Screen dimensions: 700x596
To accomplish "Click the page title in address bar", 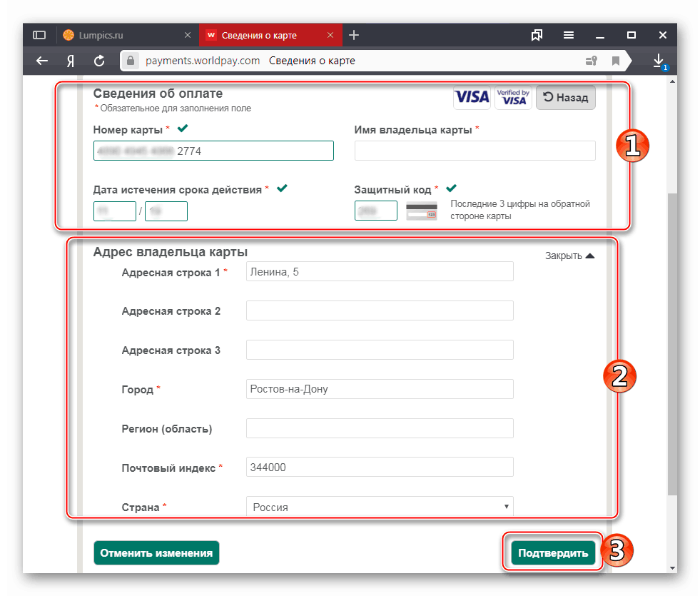I will coord(312,60).
